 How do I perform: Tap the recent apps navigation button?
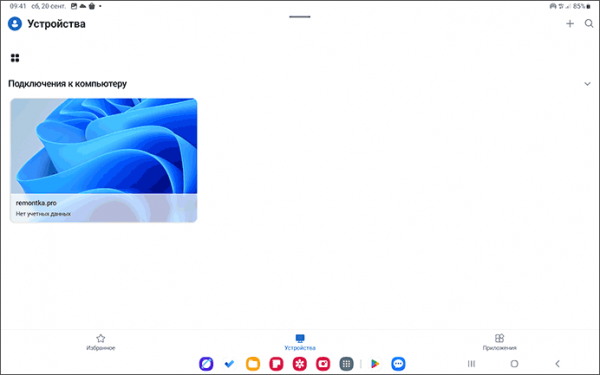pos(471,364)
